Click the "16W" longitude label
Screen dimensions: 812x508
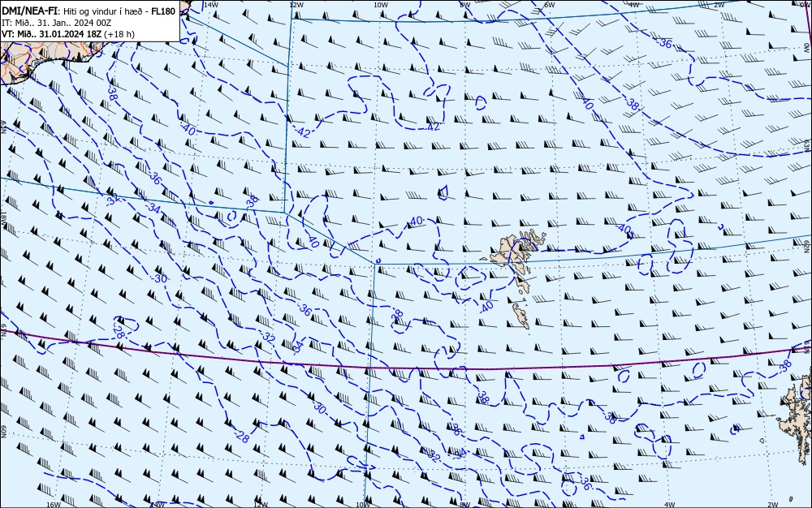click(54, 505)
